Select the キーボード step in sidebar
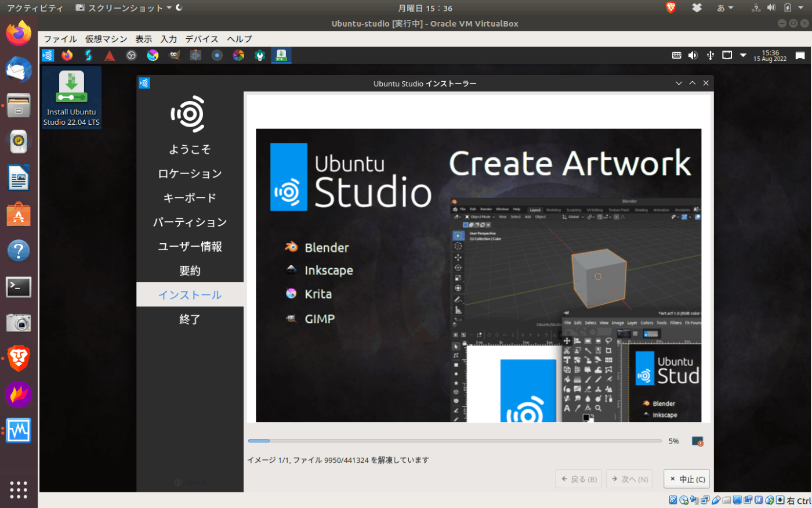 click(190, 198)
